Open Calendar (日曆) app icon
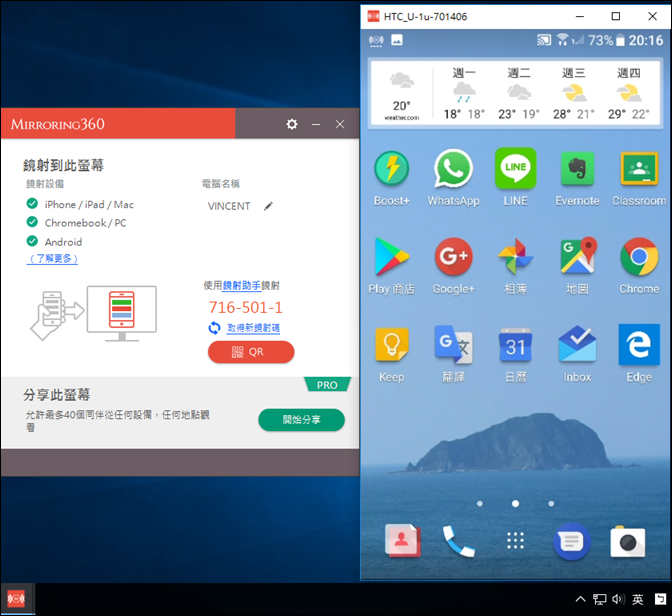672x616 pixels. click(515, 344)
